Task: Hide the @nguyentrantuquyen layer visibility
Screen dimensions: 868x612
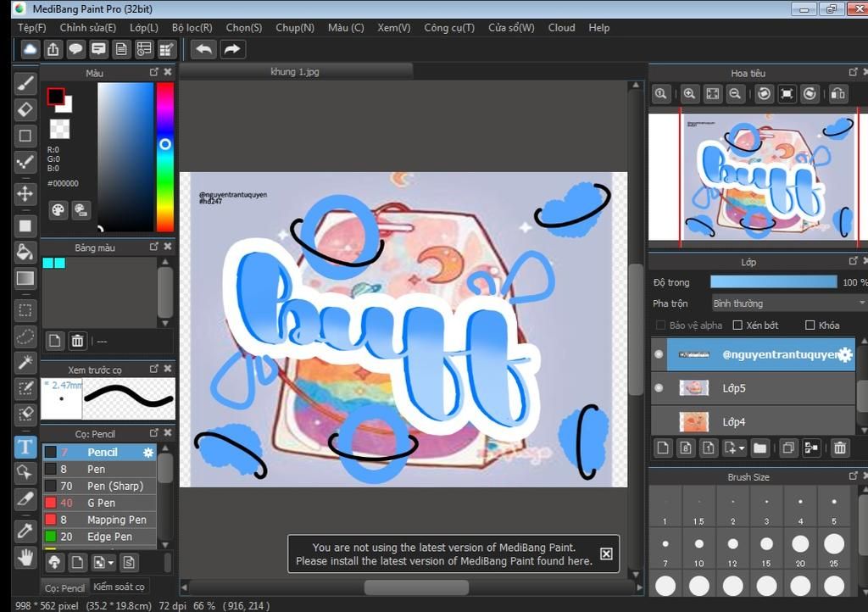Action: point(659,354)
